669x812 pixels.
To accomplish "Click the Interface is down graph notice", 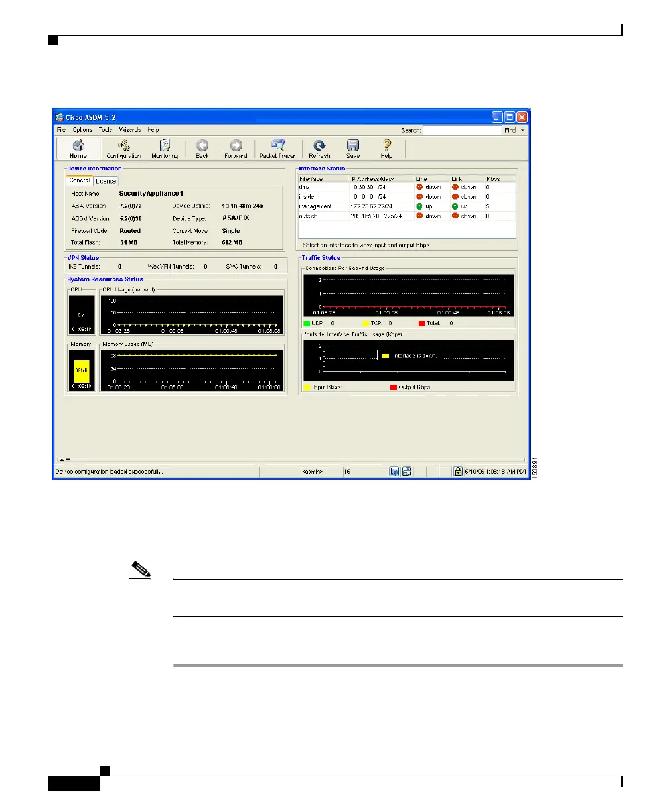I will pyautogui.click(x=410, y=356).
